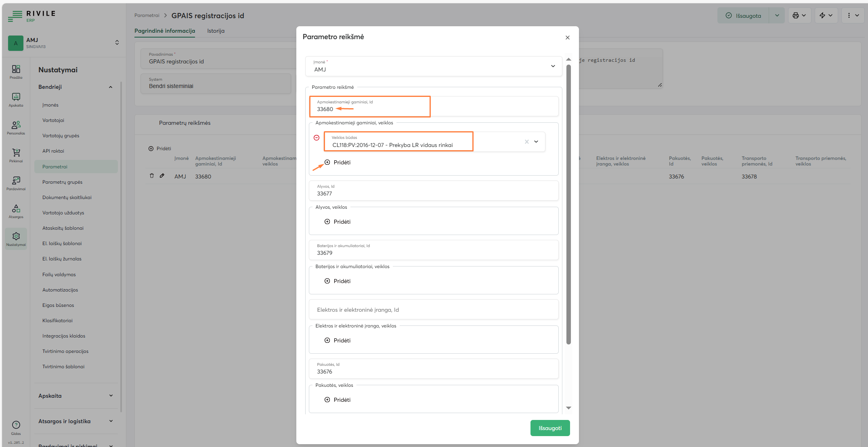
Task: Open Pirkimai shopping cart icon
Action: tap(16, 155)
